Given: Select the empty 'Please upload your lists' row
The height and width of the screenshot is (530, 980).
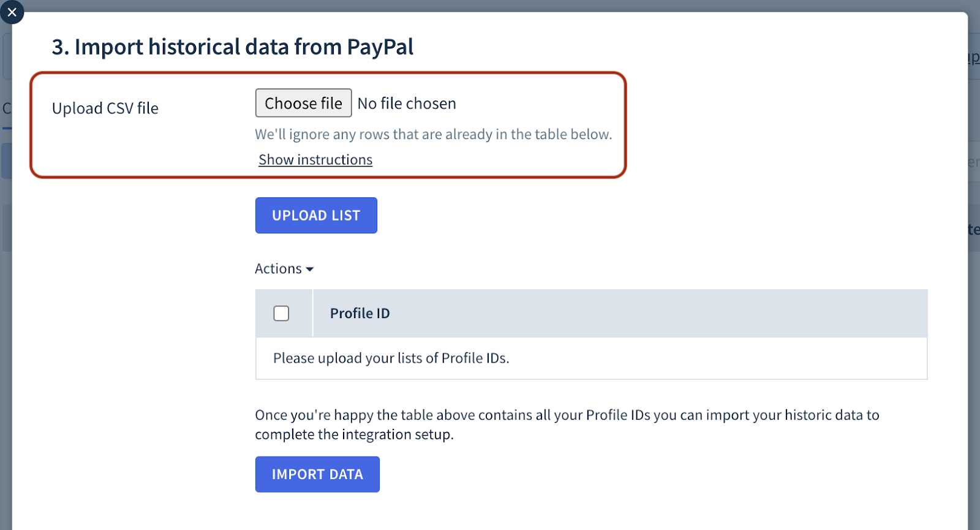Looking at the screenshot, I should (591, 358).
